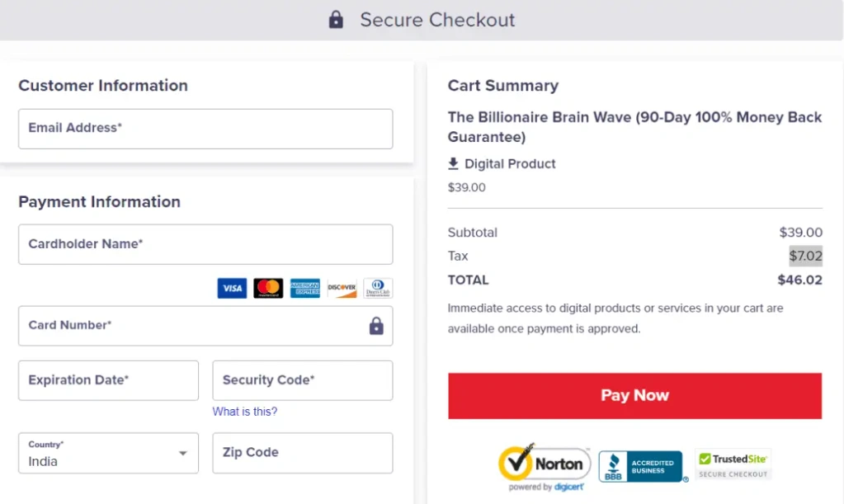Click the Security Code field
Screen dimensions: 844x504
(302, 380)
